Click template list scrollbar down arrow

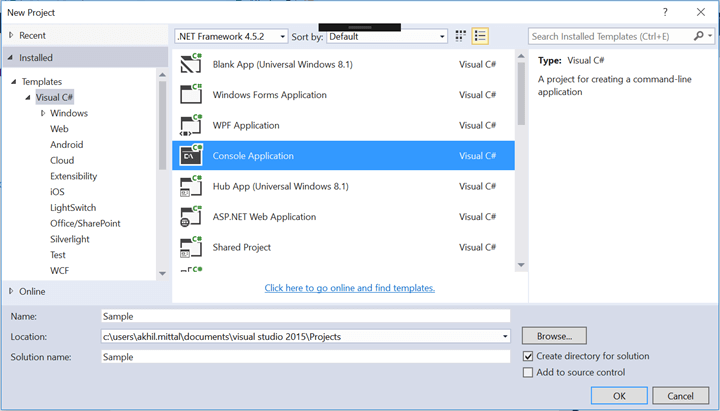click(x=521, y=265)
